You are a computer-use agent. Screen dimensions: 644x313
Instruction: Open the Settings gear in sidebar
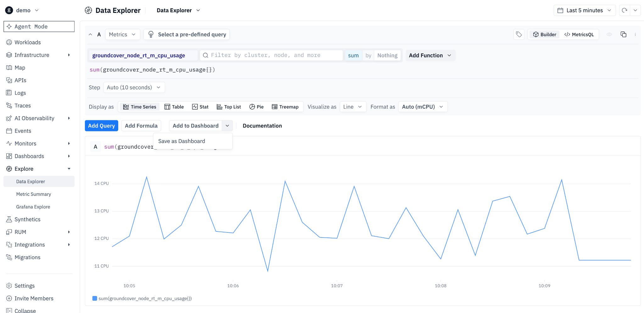[9, 286]
